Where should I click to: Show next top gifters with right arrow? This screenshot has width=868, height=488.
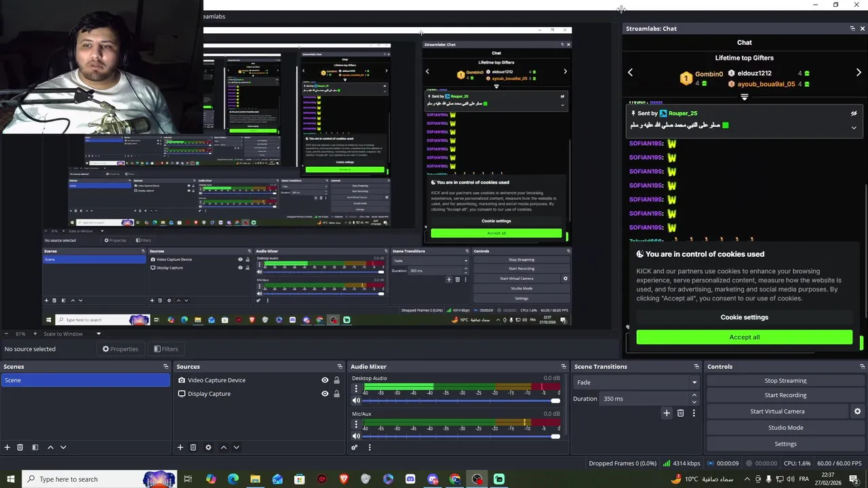[x=859, y=73]
